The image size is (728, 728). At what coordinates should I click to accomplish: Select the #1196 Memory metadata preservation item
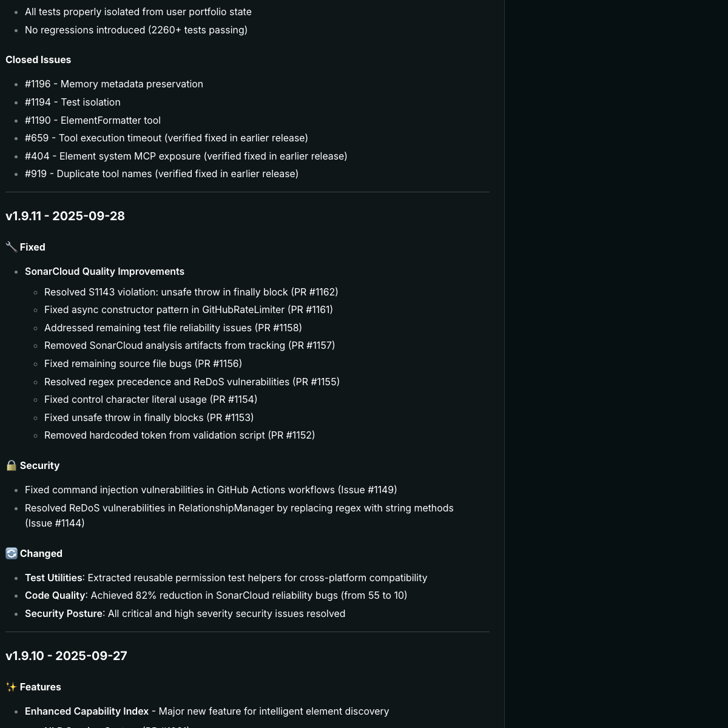(x=114, y=84)
